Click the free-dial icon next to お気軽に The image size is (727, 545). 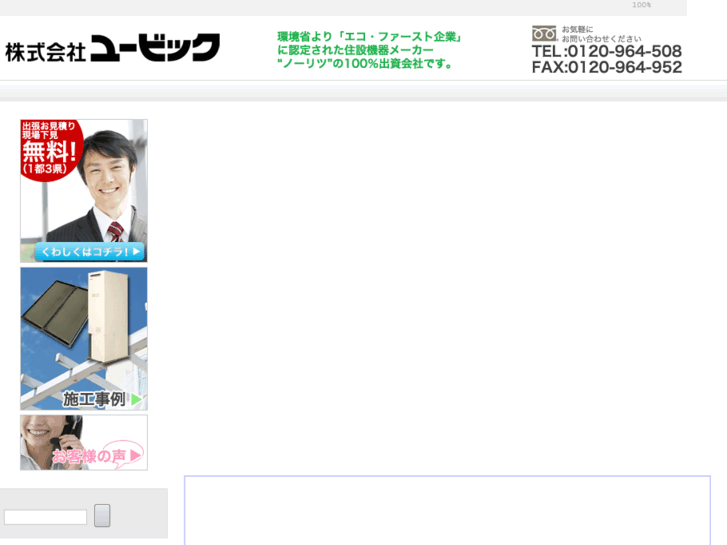(x=544, y=33)
